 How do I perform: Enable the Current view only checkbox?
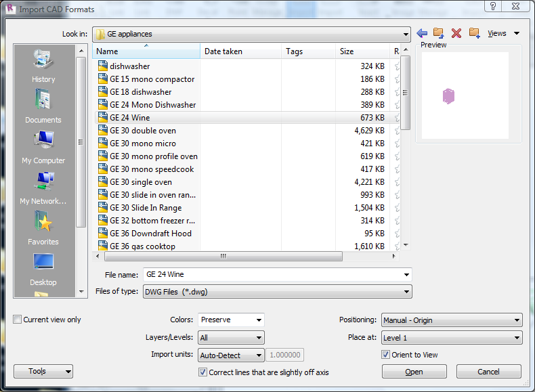[17, 320]
